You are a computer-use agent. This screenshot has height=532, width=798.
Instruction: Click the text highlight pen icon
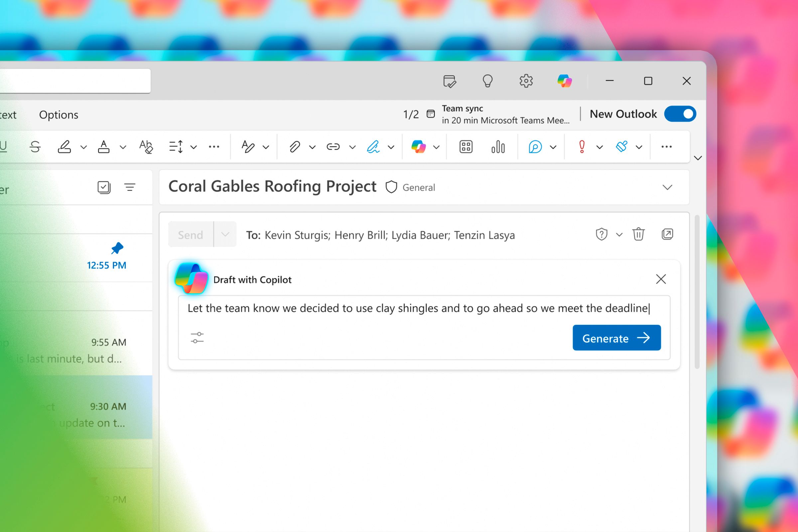pos(64,147)
